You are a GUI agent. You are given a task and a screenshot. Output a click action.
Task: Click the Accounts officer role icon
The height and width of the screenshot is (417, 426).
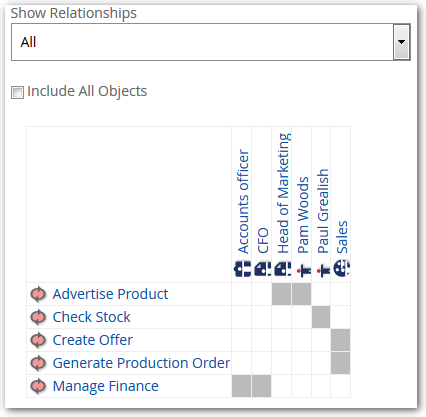[242, 269]
